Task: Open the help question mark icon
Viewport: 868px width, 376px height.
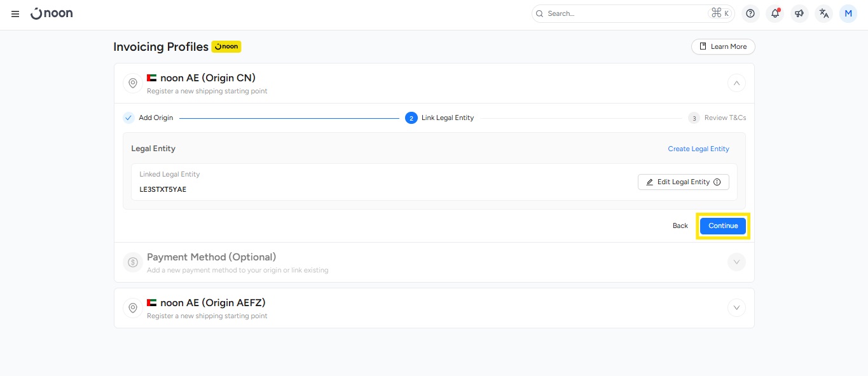Action: [750, 13]
